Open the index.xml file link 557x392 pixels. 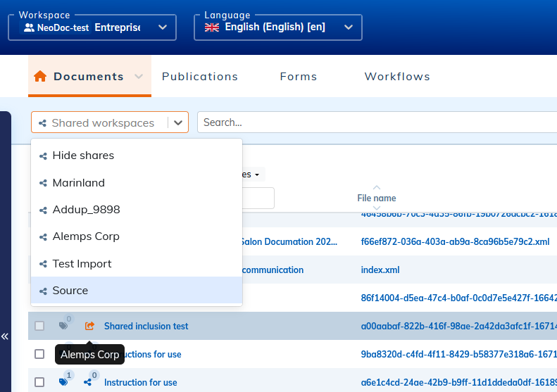click(x=380, y=270)
